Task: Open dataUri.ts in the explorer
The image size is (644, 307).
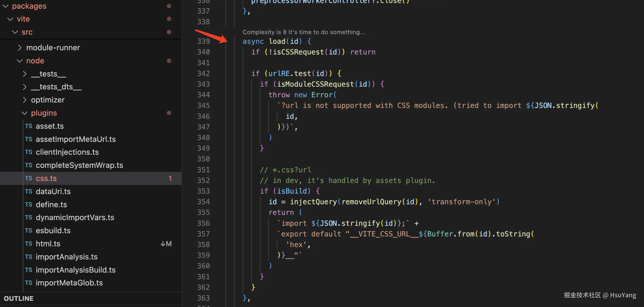Action: (53, 191)
